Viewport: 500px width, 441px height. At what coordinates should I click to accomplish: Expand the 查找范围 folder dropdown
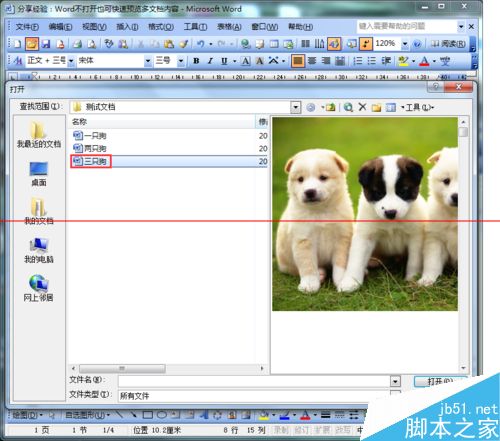pyautogui.click(x=296, y=107)
